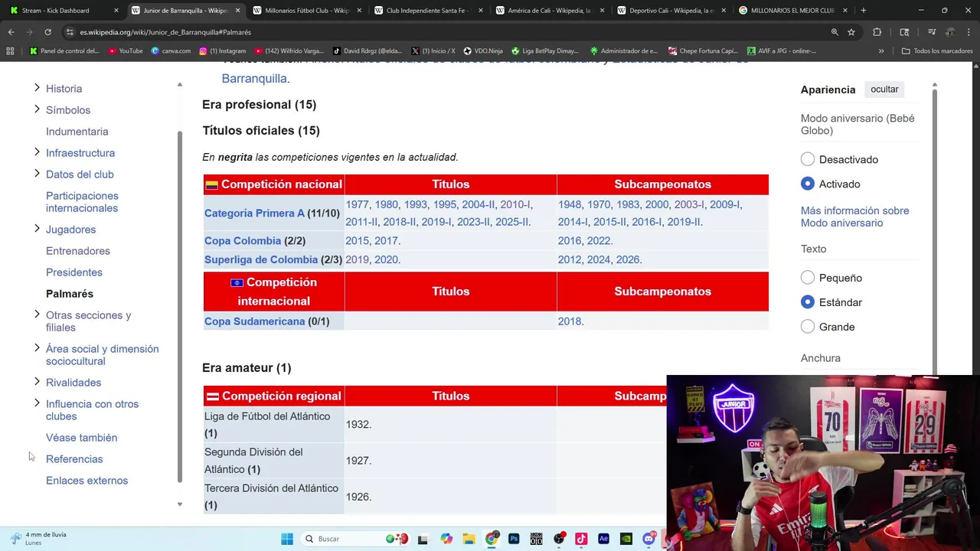Screen dimensions: 980x551
Task: Open the browser zoom magnifier icon
Action: 835,32
